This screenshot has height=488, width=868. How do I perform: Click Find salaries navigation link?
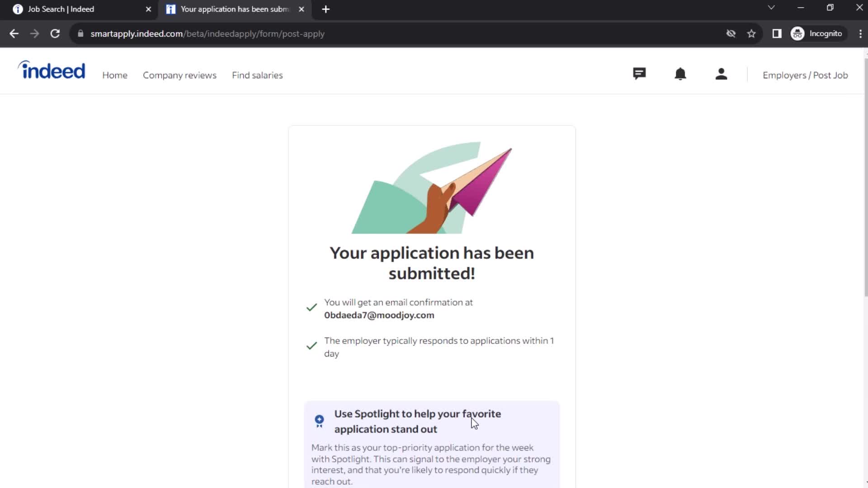tap(258, 75)
